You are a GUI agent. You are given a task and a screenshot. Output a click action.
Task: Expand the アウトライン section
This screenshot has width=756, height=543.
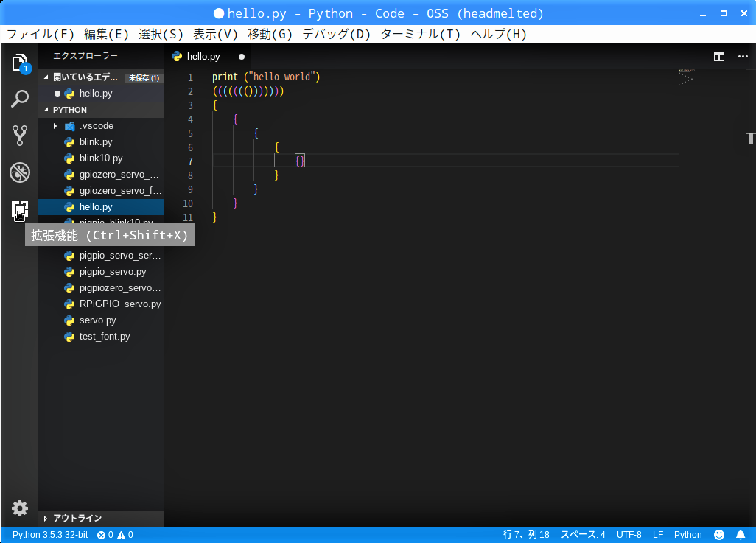[x=77, y=518]
